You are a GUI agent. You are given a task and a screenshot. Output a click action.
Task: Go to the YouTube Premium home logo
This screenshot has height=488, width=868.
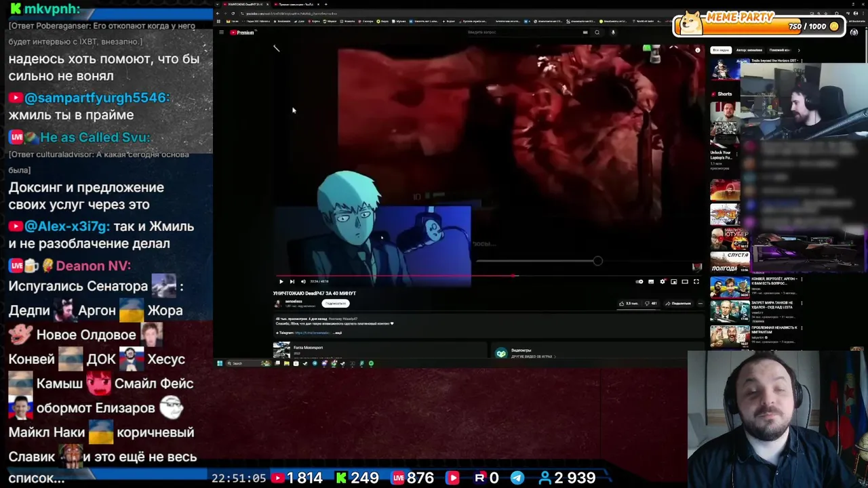click(x=242, y=33)
